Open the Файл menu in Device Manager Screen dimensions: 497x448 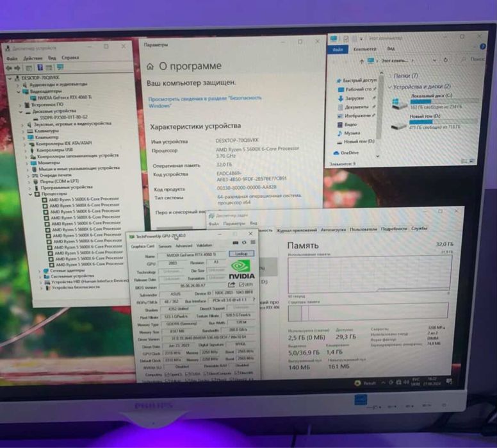click(12, 58)
